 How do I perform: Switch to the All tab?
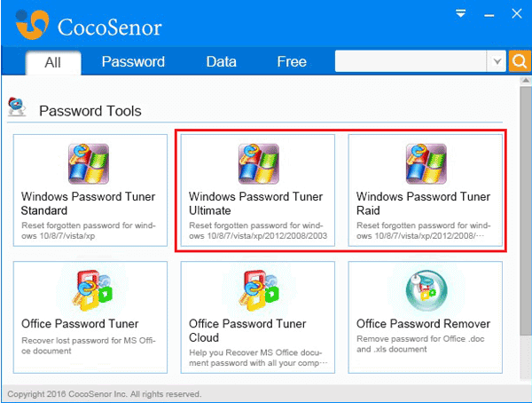[x=53, y=62]
